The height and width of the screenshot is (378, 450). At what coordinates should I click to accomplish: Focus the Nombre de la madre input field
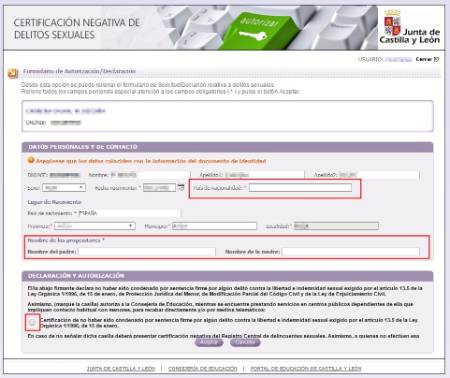coord(351,252)
